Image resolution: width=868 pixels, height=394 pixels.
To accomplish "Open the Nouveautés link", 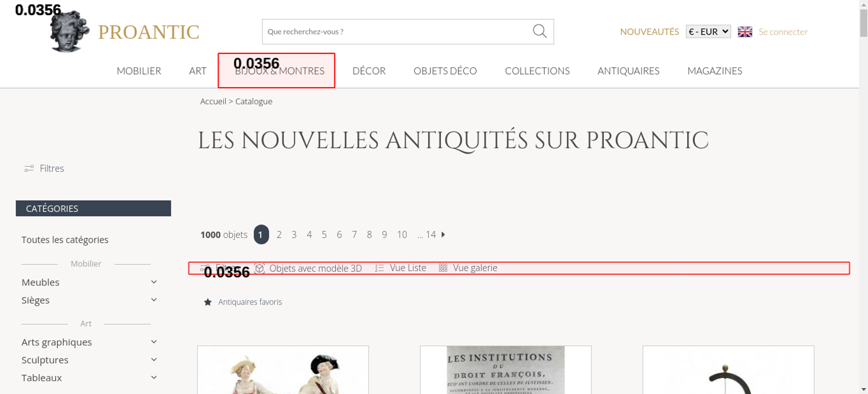I will pos(649,32).
